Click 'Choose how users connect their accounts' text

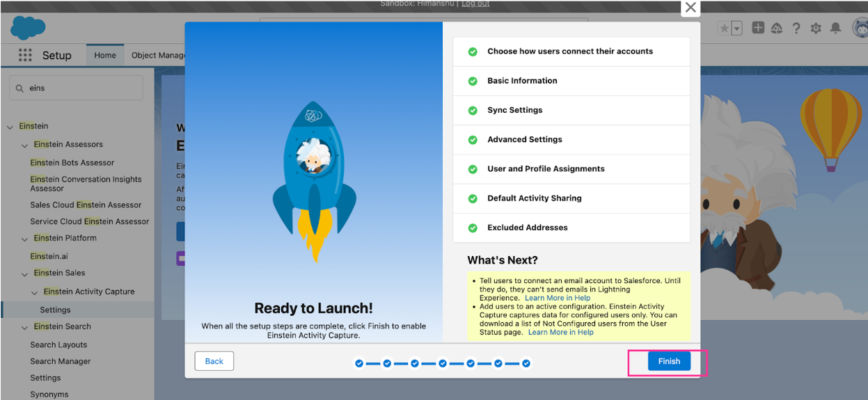tap(570, 51)
